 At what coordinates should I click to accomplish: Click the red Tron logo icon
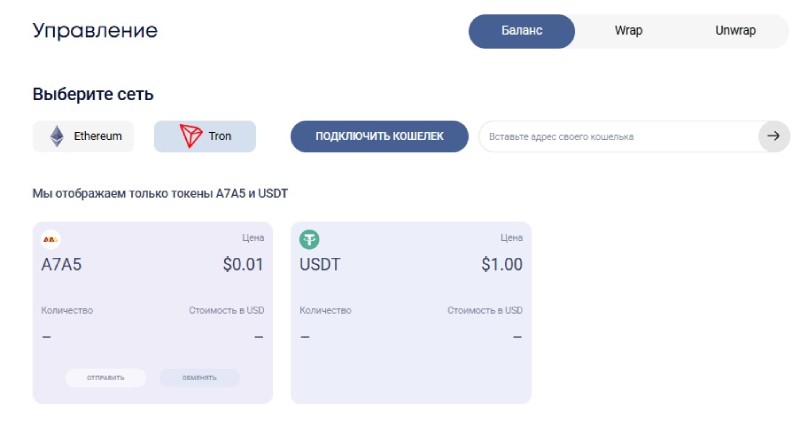190,136
